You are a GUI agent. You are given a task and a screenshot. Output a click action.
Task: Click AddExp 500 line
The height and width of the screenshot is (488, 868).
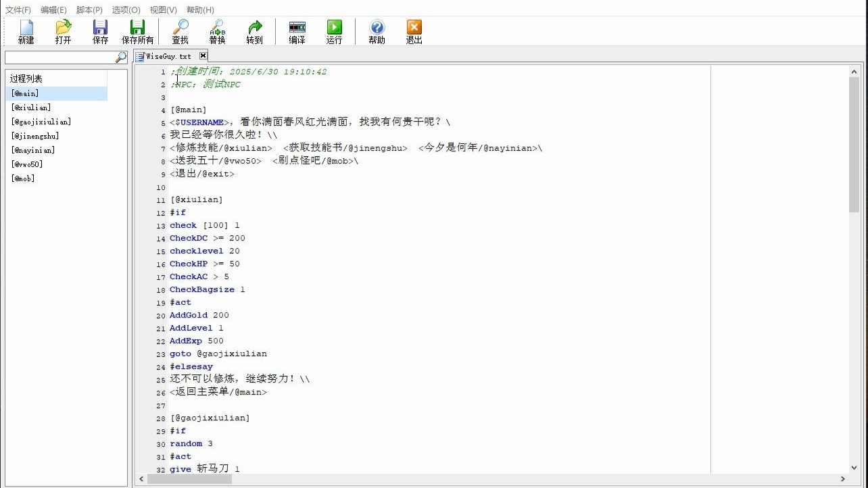coord(197,341)
